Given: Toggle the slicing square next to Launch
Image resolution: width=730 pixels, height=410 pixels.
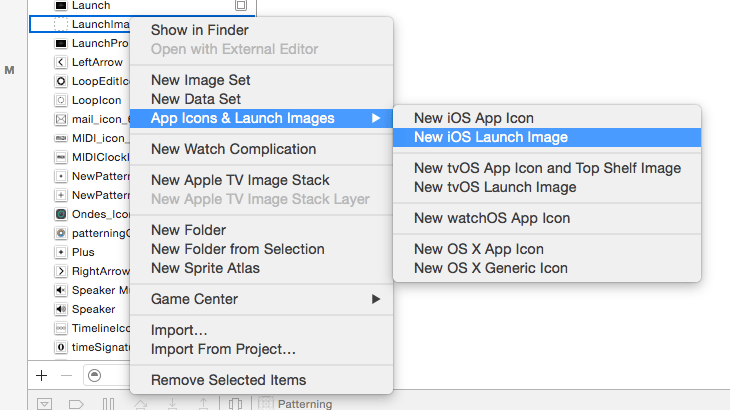Looking at the screenshot, I should click(x=241, y=6).
